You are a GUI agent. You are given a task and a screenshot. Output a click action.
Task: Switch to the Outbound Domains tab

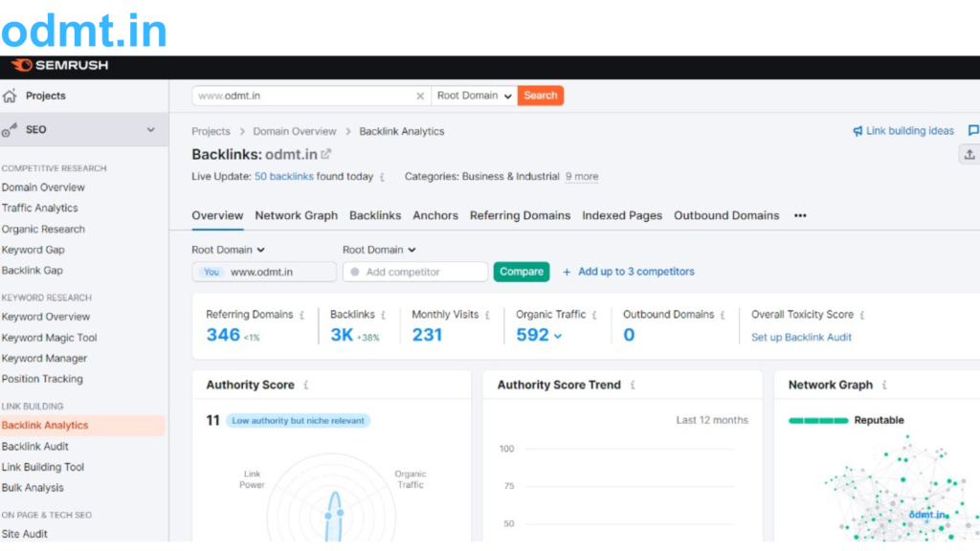(726, 215)
